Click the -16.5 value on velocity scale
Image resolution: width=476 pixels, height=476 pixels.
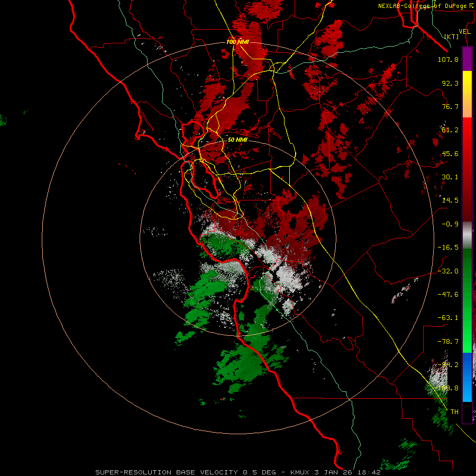[x=448, y=248]
